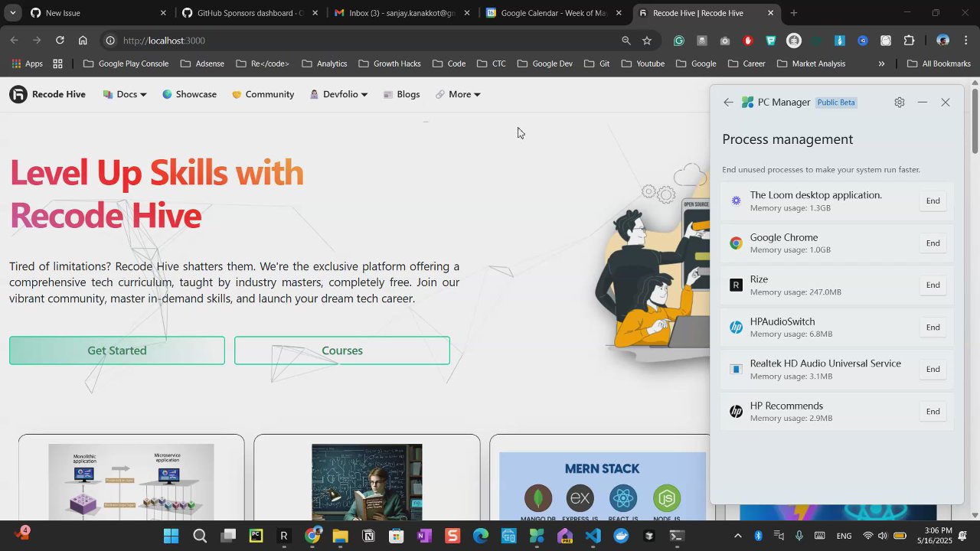The image size is (980, 551).
Task: Open Notion from the taskbar
Action: pyautogui.click(x=368, y=536)
